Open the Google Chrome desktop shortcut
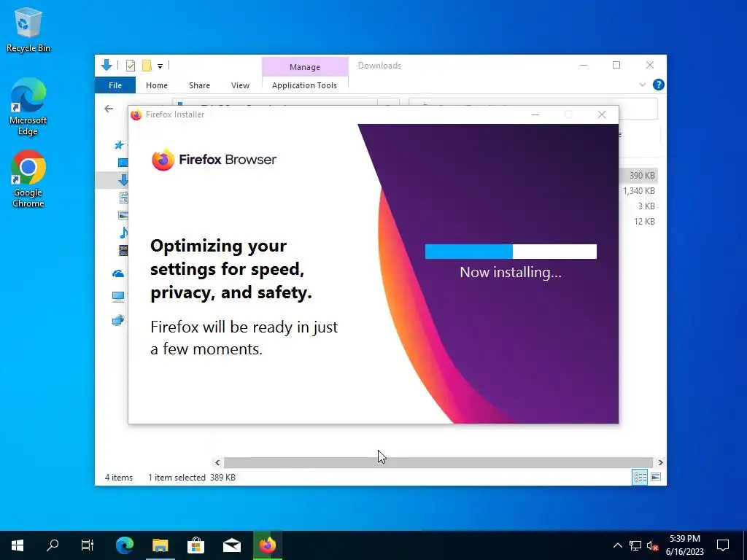The image size is (747, 560). coord(28,179)
